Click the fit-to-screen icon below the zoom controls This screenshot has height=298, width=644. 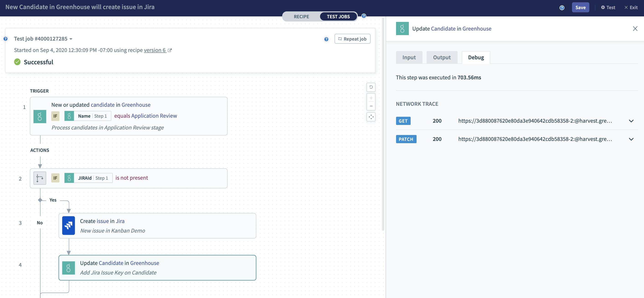(x=371, y=117)
